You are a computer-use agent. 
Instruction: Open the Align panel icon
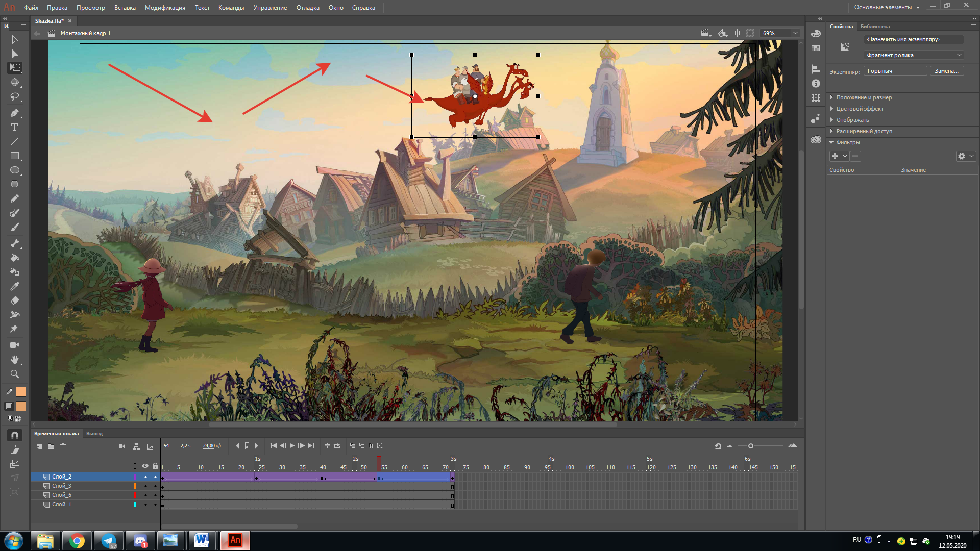816,69
